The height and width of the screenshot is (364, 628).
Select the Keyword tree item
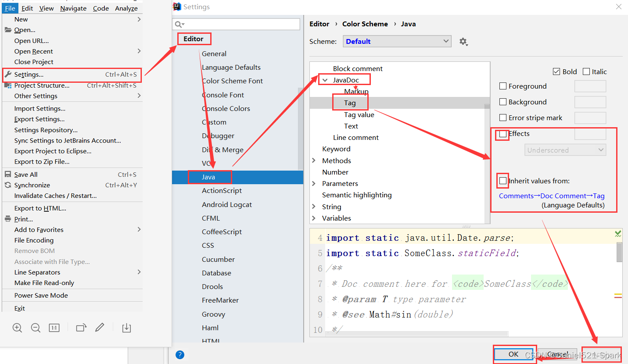[x=336, y=149]
